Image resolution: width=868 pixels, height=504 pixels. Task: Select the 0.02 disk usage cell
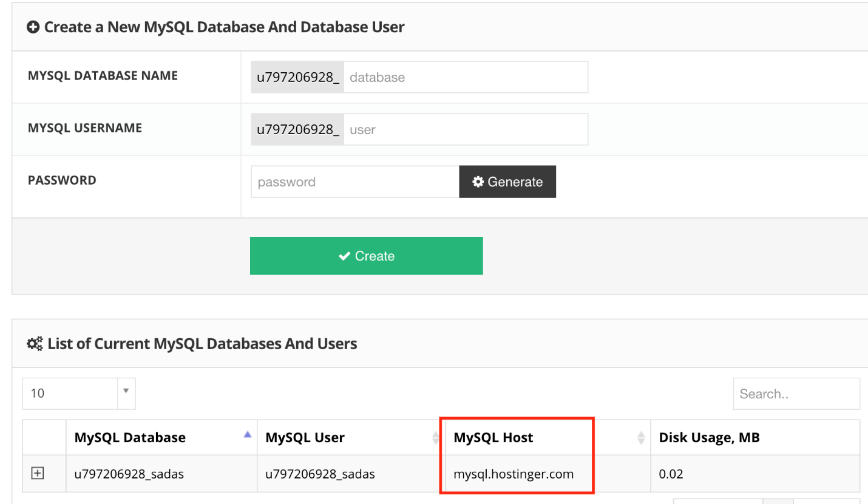(755, 474)
